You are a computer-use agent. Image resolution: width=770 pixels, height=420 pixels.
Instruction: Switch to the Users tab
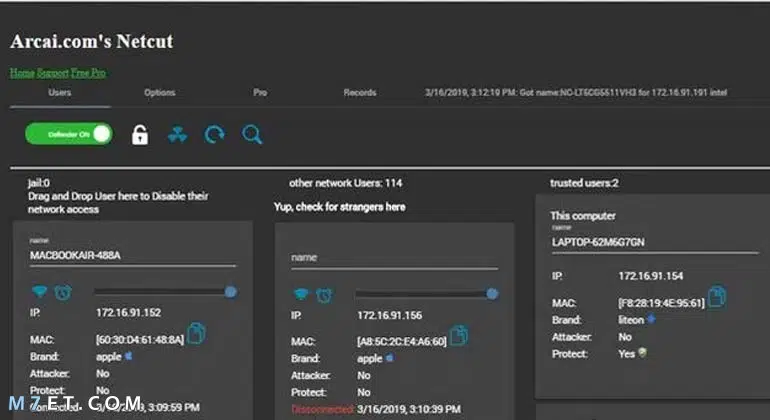[x=60, y=93]
